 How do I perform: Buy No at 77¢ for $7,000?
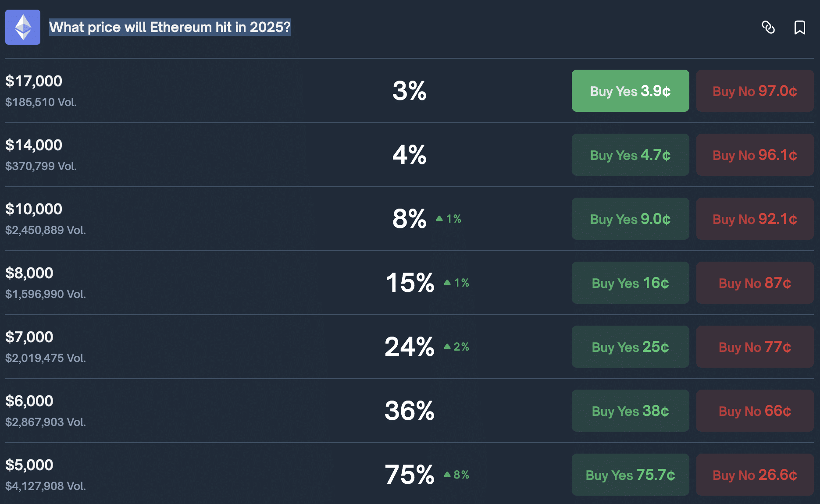(755, 347)
